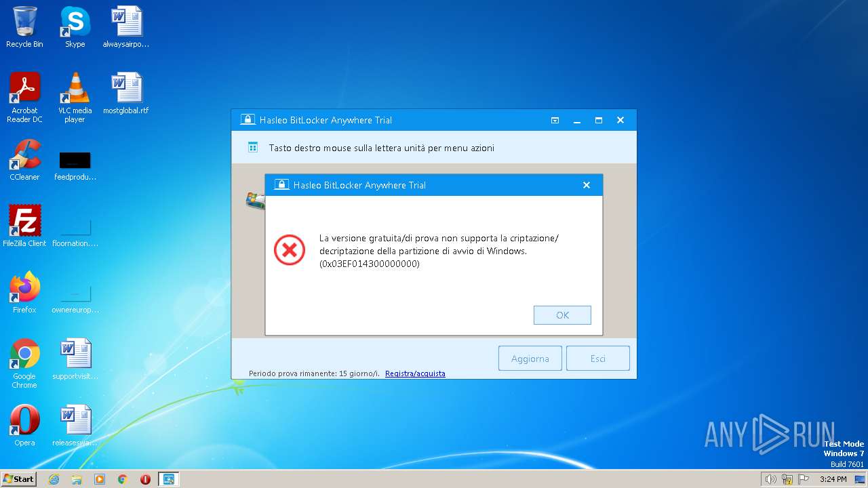Click Hasleo BitLocker taskbar button
The height and width of the screenshot is (488, 868).
tap(168, 479)
